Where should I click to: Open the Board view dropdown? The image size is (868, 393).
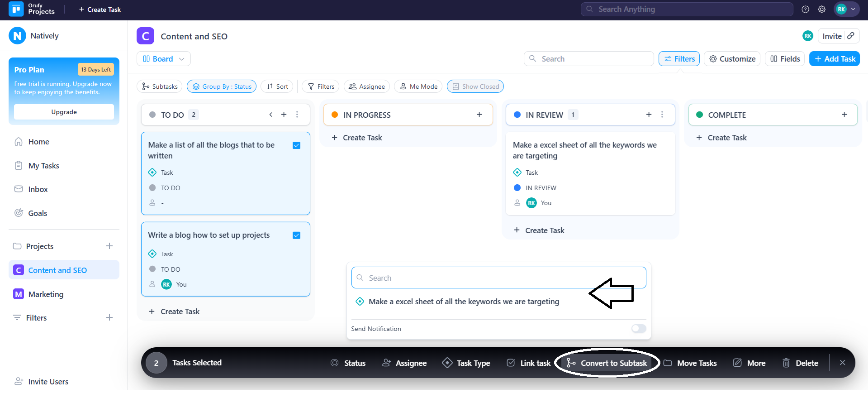click(x=163, y=59)
